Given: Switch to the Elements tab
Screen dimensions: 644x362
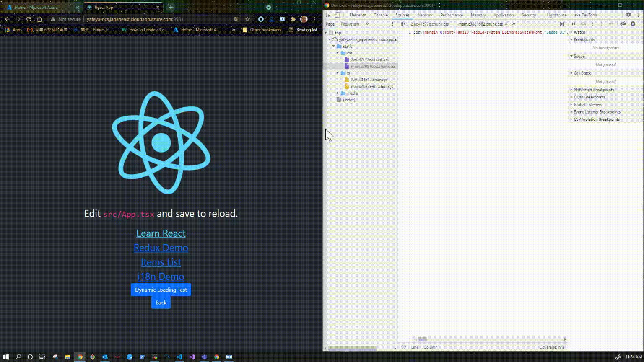Looking at the screenshot, I should click(x=358, y=15).
